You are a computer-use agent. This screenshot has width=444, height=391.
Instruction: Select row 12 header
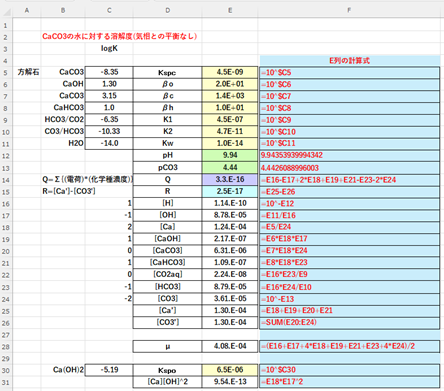tap(5, 156)
